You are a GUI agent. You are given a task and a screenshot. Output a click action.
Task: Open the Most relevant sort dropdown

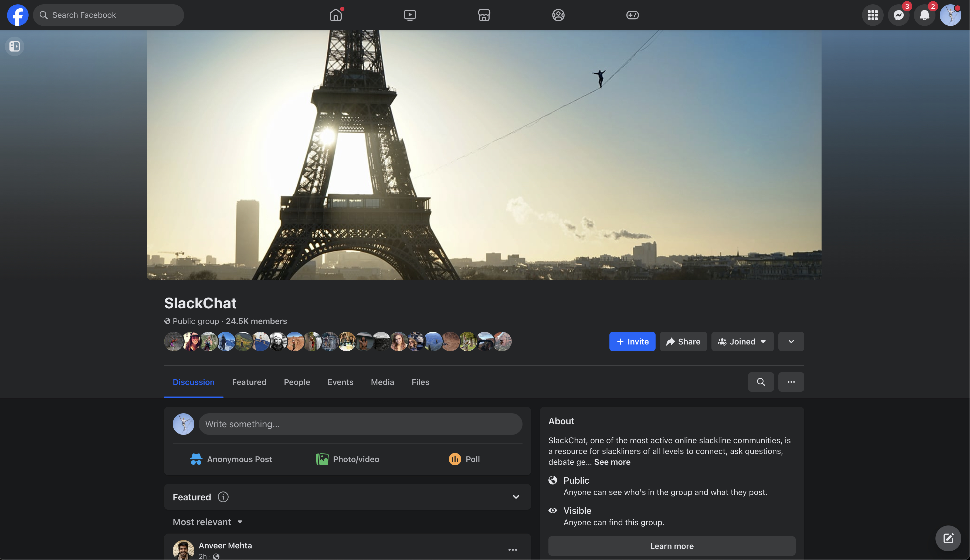[x=207, y=522]
